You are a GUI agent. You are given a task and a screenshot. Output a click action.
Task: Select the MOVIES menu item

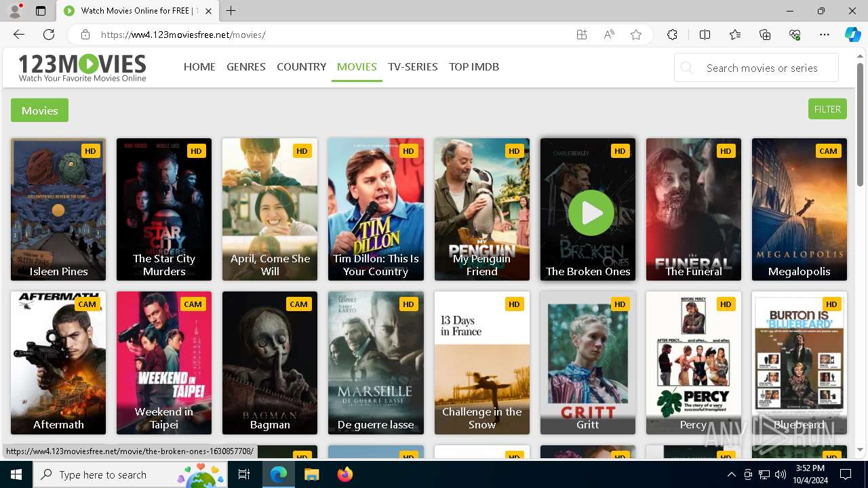tap(357, 66)
